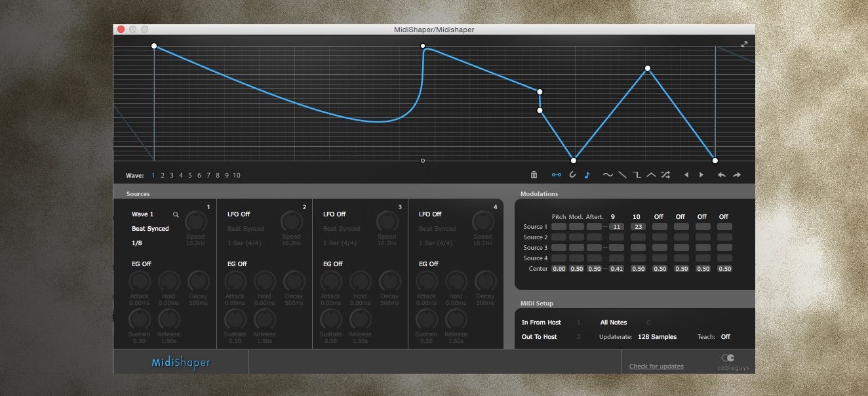Click the Source 1 value 11 cell
The width and height of the screenshot is (868, 396).
616,227
